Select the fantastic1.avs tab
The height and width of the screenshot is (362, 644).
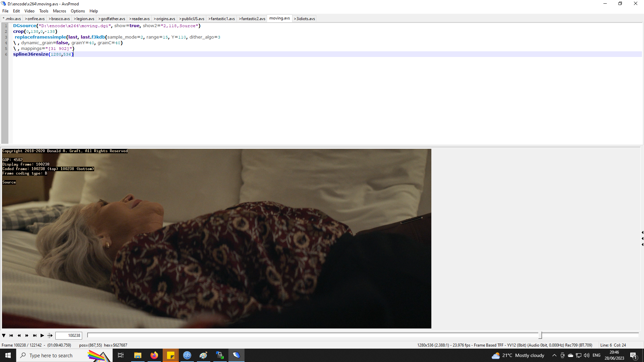point(222,19)
